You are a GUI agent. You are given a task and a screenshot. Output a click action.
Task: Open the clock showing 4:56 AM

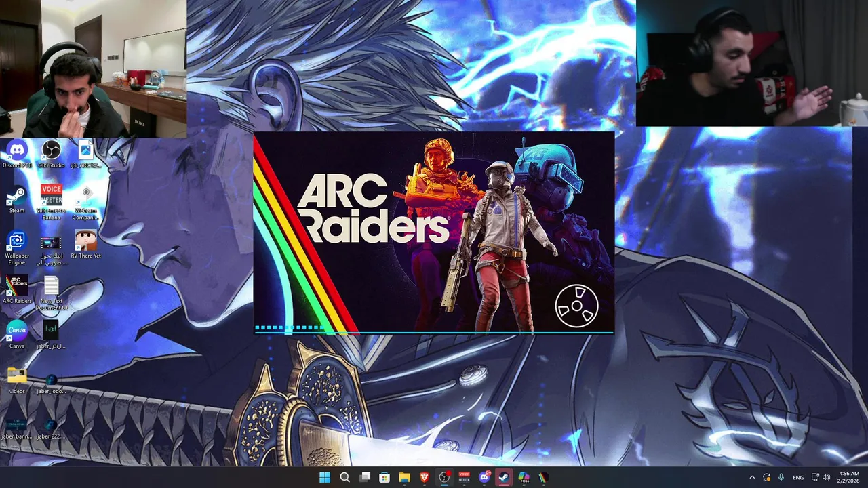[849, 477]
